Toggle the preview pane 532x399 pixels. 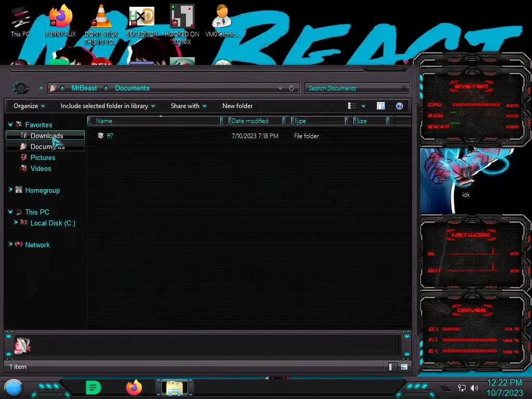tap(381, 106)
